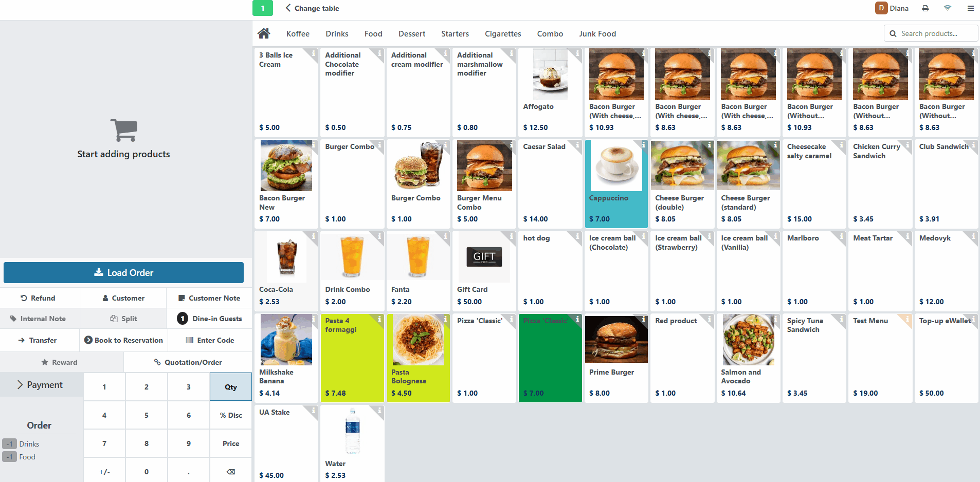Switch to the Drinks category

pos(337,34)
